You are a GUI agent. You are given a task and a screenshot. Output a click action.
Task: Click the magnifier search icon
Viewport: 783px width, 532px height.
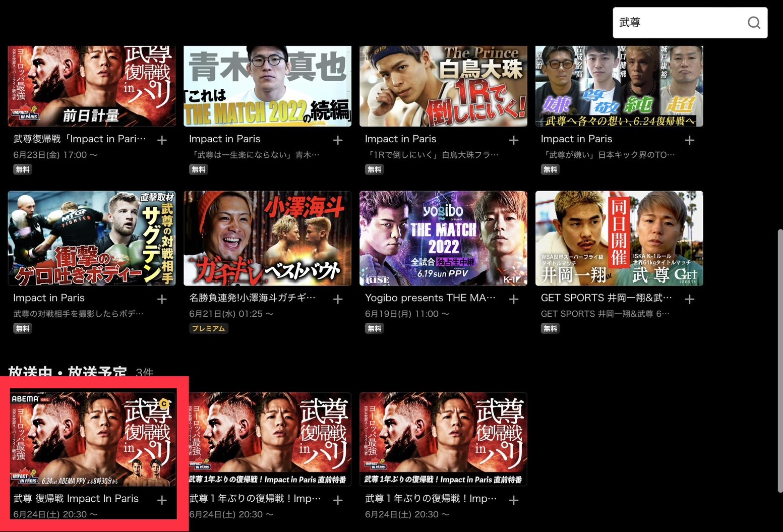[754, 23]
